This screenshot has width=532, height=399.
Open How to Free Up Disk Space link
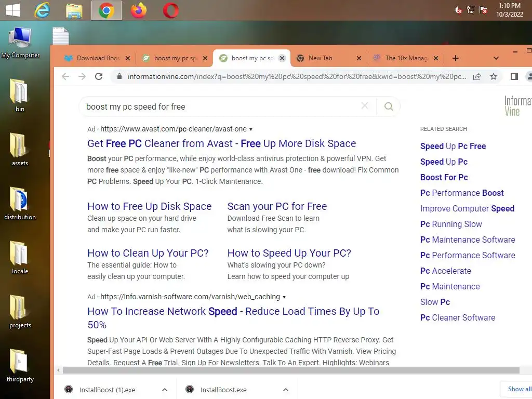point(149,206)
